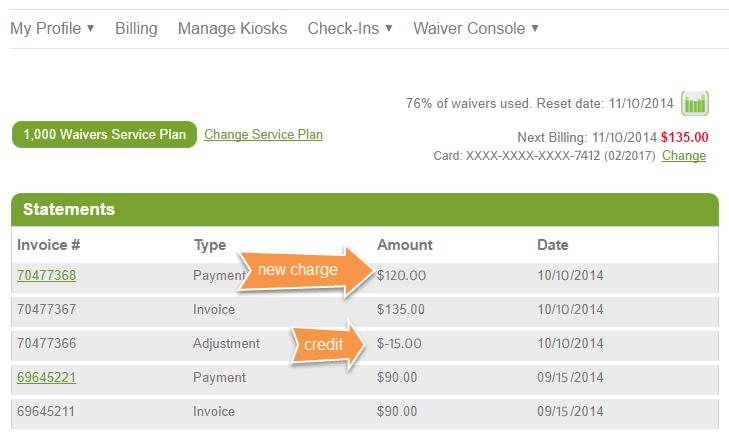729x439 pixels.
Task: Click the red $135.00 next billing amount
Action: point(685,138)
